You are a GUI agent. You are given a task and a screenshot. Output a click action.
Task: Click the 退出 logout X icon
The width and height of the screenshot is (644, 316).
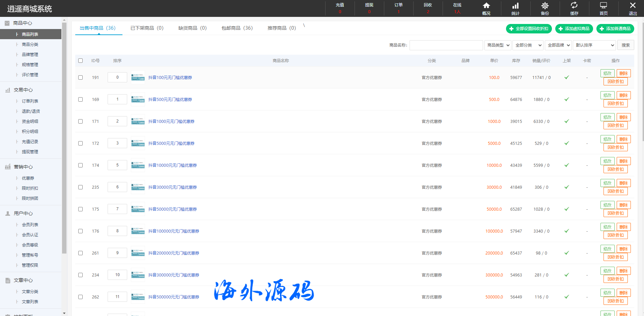tap(633, 6)
